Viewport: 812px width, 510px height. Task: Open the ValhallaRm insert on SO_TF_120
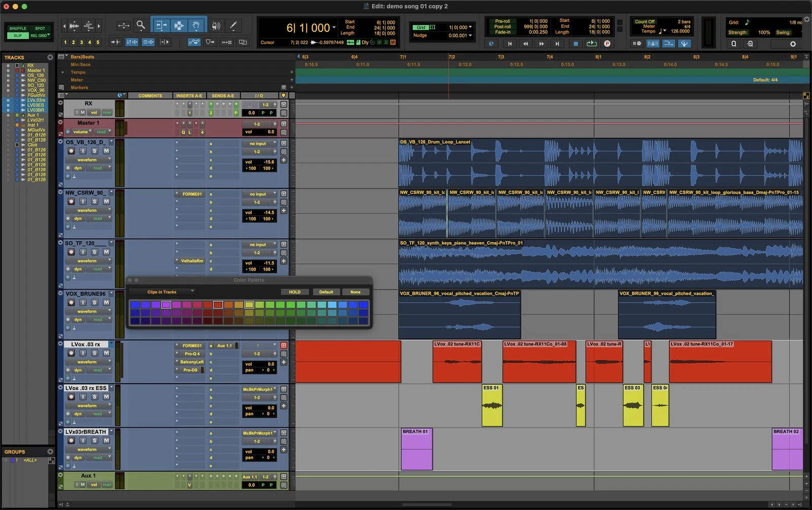tap(192, 261)
